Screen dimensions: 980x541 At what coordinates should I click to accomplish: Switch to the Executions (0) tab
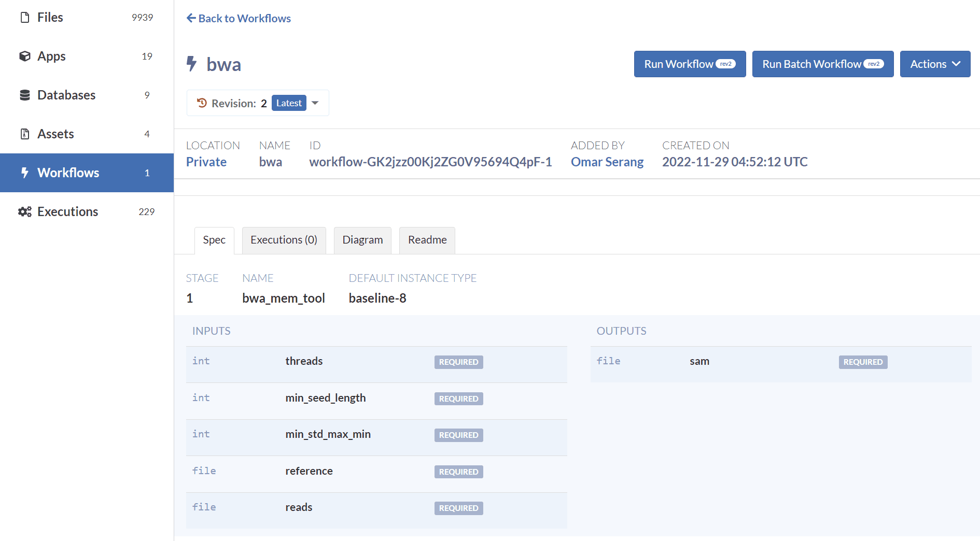[x=284, y=240]
